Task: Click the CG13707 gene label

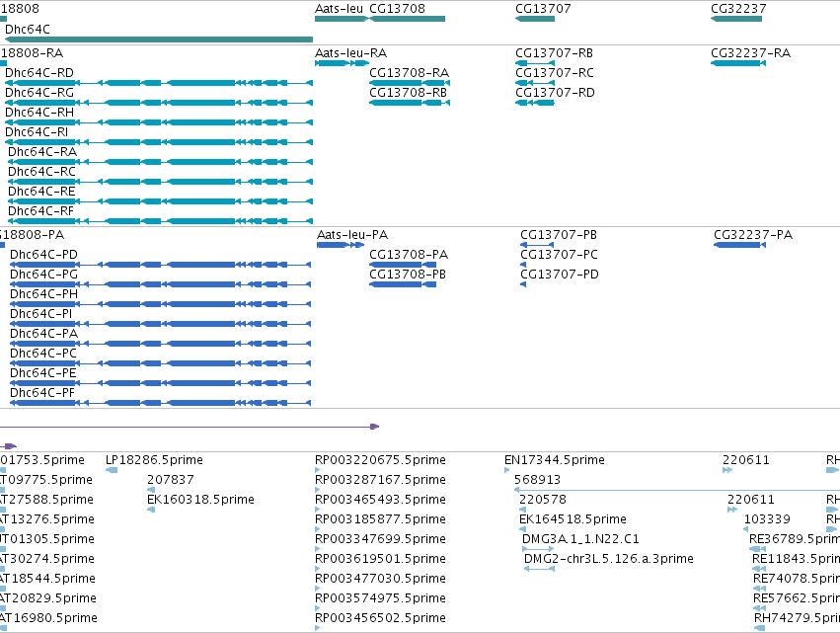Action: (543, 9)
